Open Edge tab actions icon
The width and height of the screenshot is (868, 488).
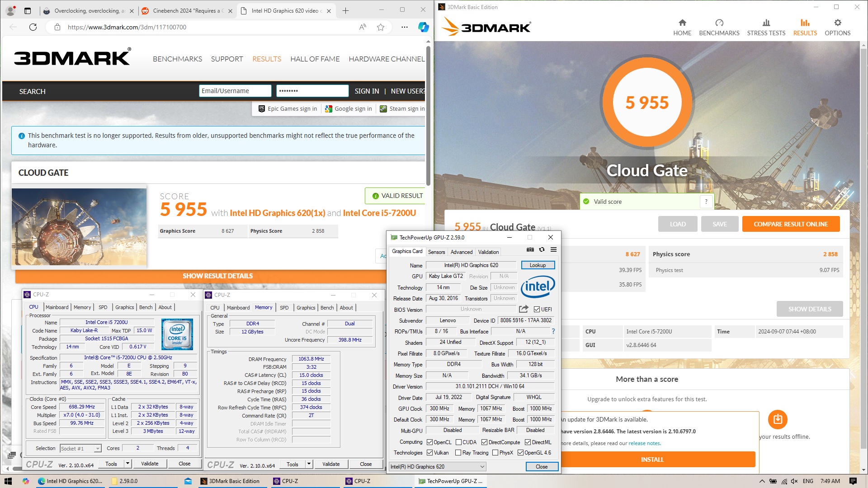28,11
